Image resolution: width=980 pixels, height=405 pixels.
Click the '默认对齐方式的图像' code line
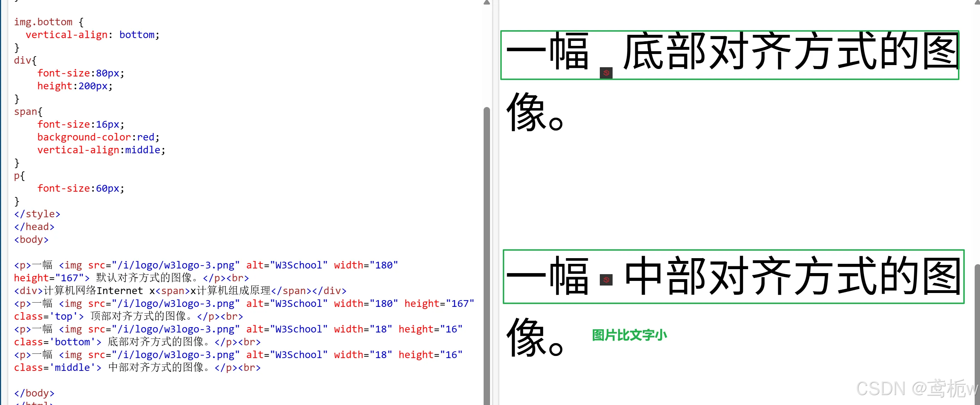[x=131, y=278]
